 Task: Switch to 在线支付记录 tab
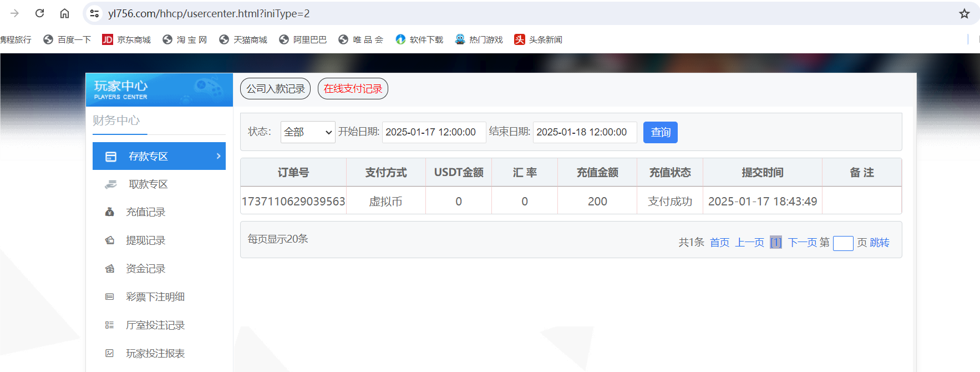click(x=353, y=89)
